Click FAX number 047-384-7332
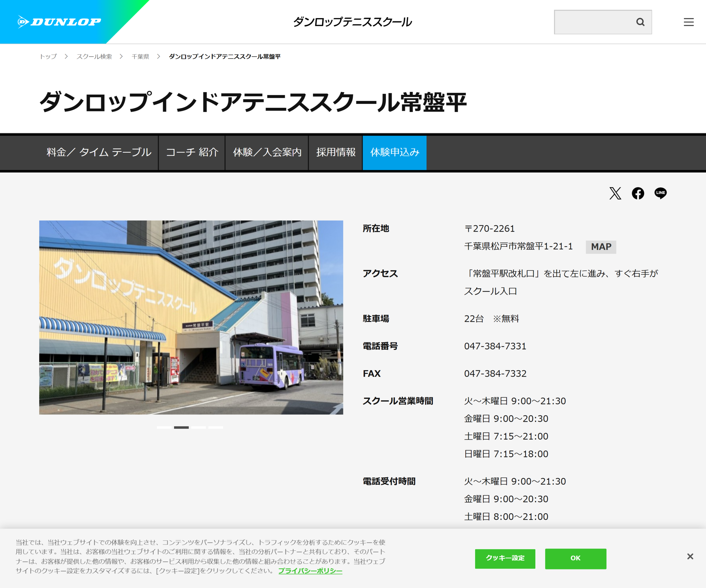Image resolution: width=706 pixels, height=588 pixels. pos(495,374)
